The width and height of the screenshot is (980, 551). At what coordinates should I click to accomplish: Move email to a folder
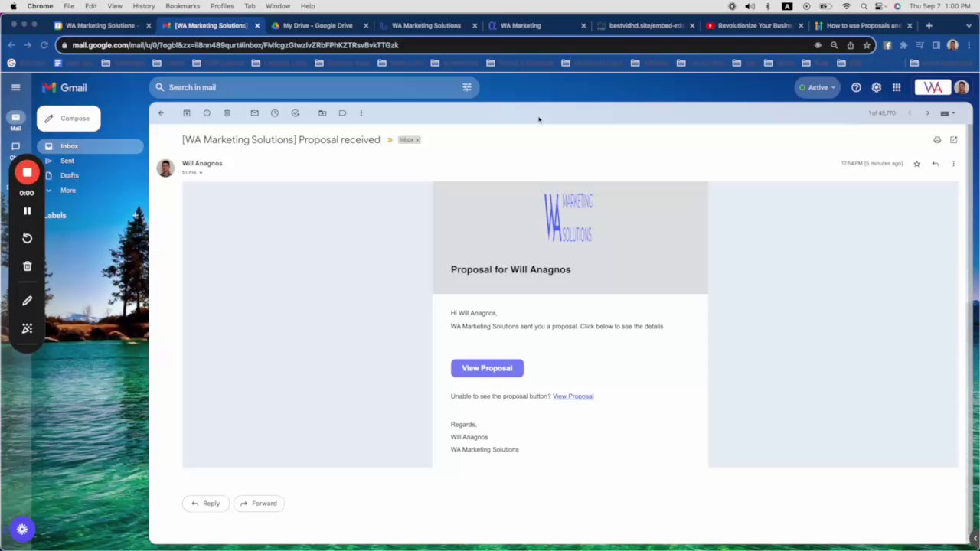[322, 113]
